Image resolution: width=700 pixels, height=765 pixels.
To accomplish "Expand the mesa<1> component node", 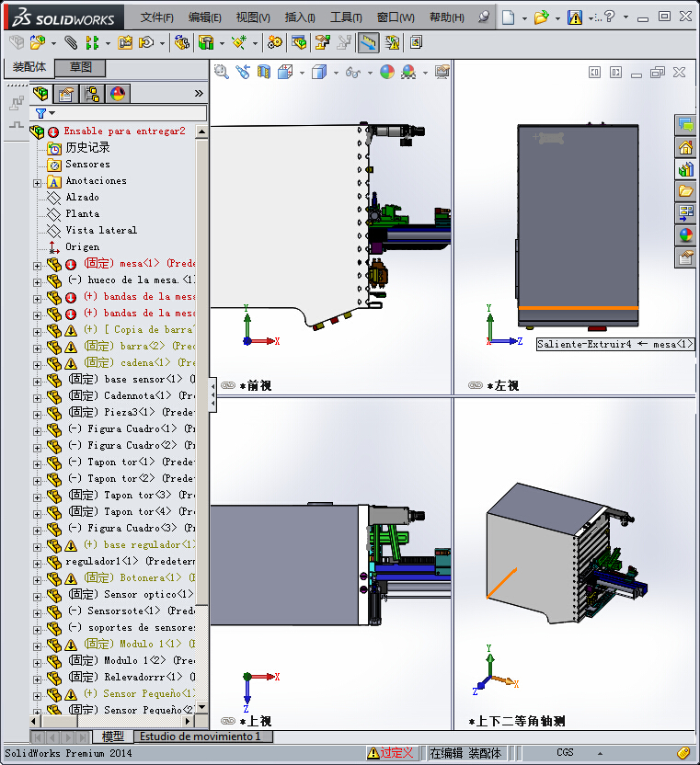I will pyautogui.click(x=38, y=264).
